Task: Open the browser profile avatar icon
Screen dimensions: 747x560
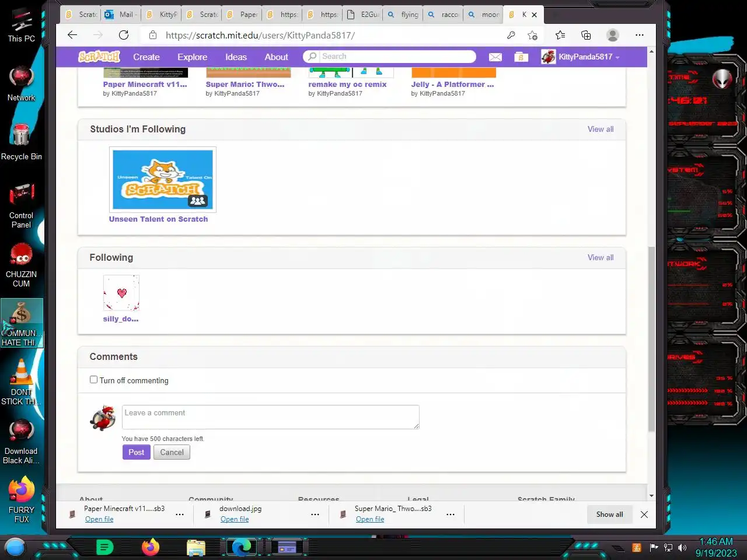Action: tap(613, 35)
